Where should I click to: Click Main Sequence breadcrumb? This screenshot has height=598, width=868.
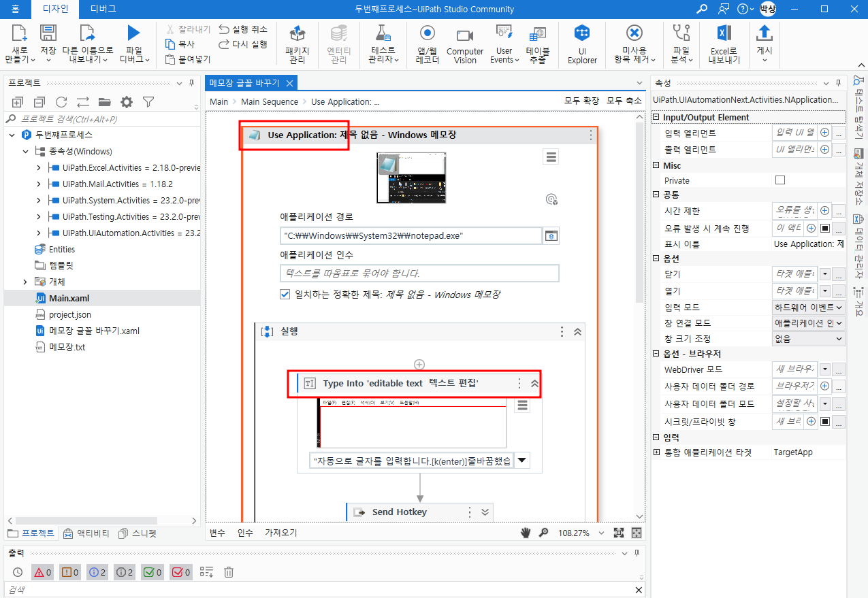tap(270, 101)
